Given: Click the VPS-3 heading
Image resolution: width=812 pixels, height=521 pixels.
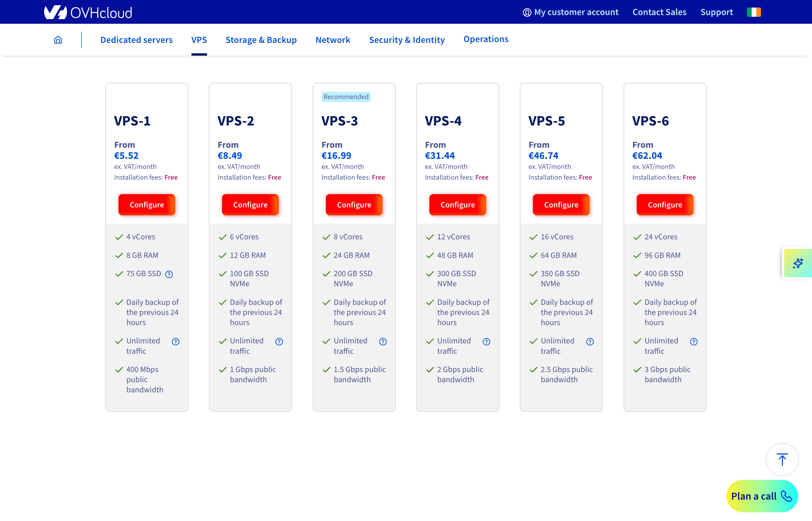Looking at the screenshot, I should click(340, 121).
